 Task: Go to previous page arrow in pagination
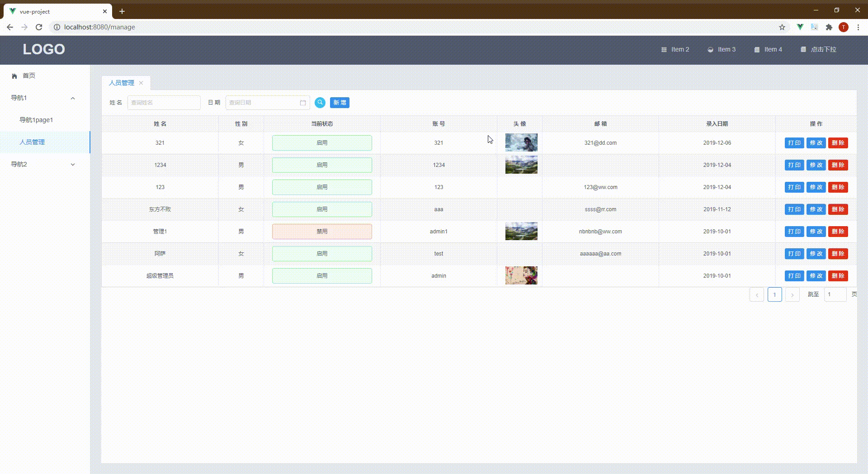tap(757, 294)
